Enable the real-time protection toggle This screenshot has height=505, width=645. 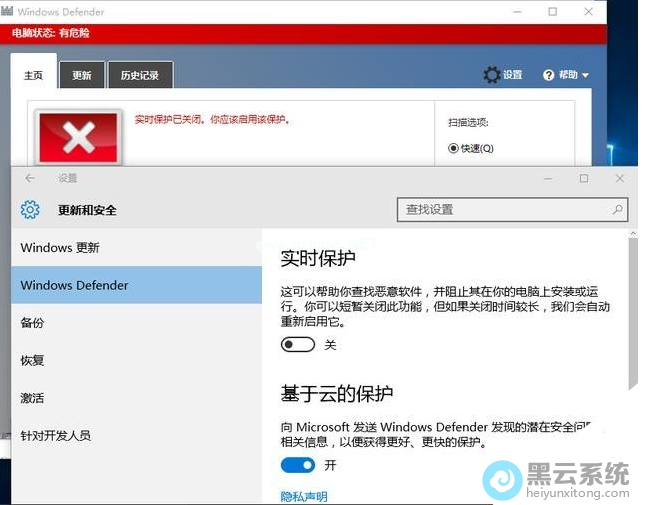pyautogui.click(x=298, y=344)
